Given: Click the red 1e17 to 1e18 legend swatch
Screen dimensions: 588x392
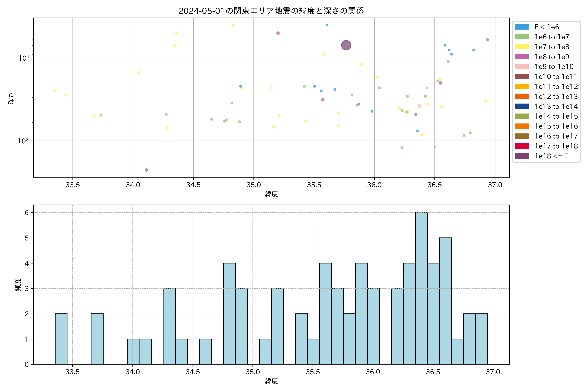Looking at the screenshot, I should pyautogui.click(x=522, y=146).
